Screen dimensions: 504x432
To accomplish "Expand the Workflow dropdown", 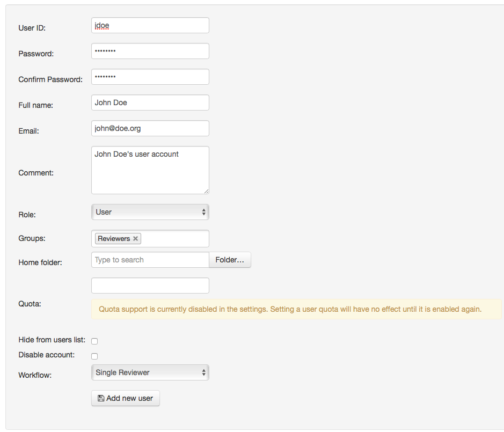I will tap(150, 372).
